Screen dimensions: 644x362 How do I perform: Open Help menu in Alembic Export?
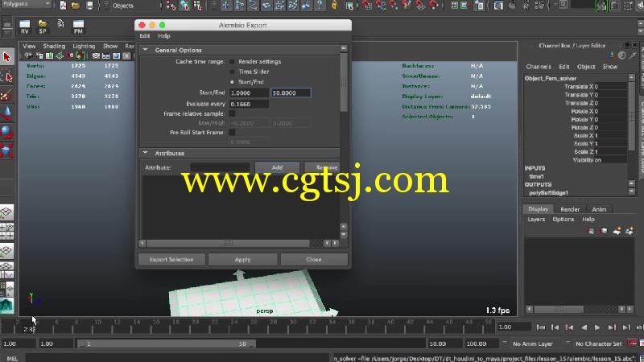[164, 36]
